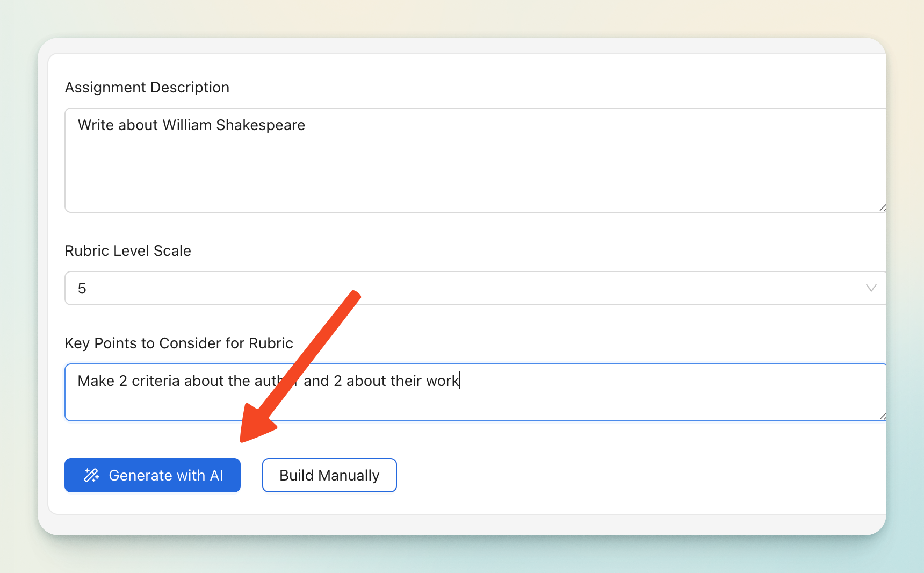Image resolution: width=924 pixels, height=573 pixels.
Task: Expand the scale chevron arrow
Action: pos(871,288)
